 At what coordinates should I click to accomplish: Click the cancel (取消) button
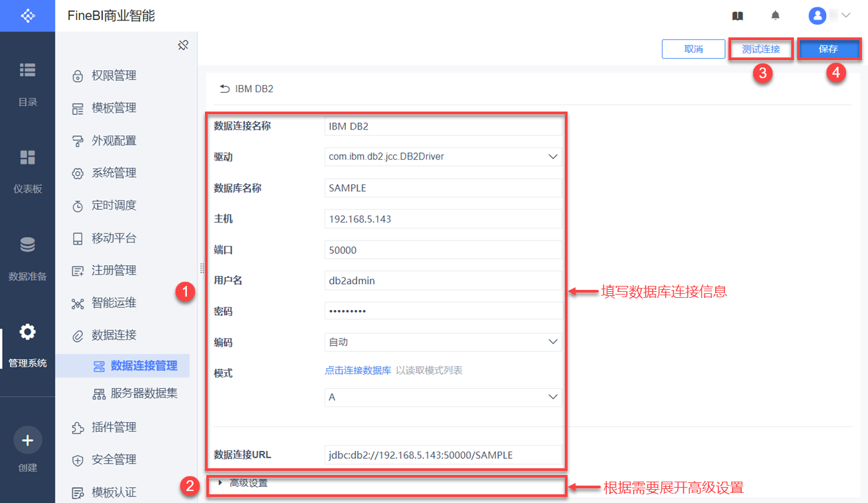point(694,49)
